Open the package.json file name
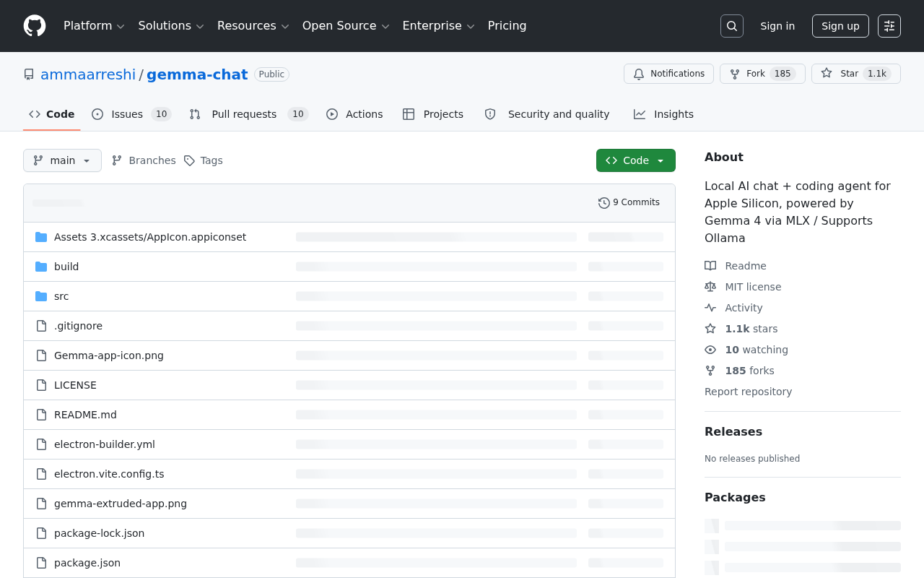 [x=87, y=563]
